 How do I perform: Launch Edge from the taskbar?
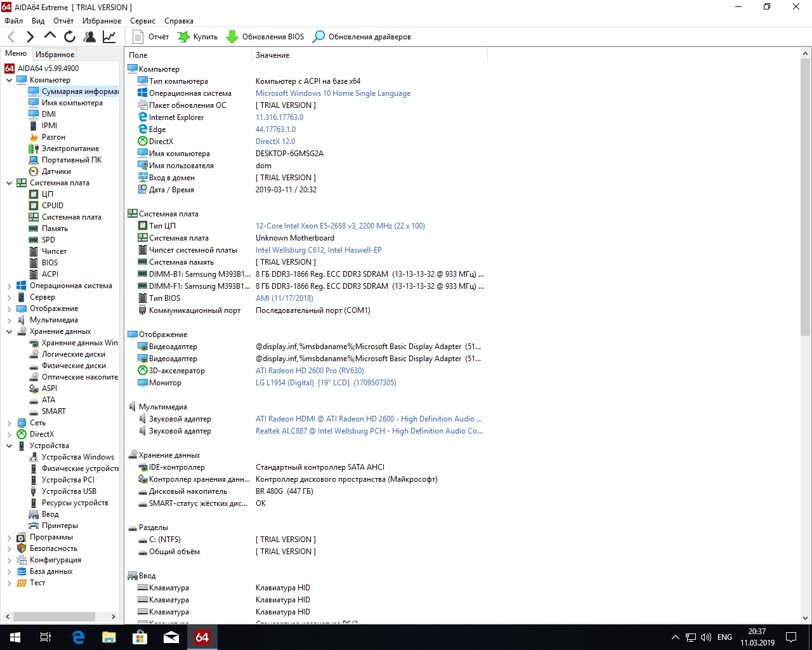[x=78, y=637]
